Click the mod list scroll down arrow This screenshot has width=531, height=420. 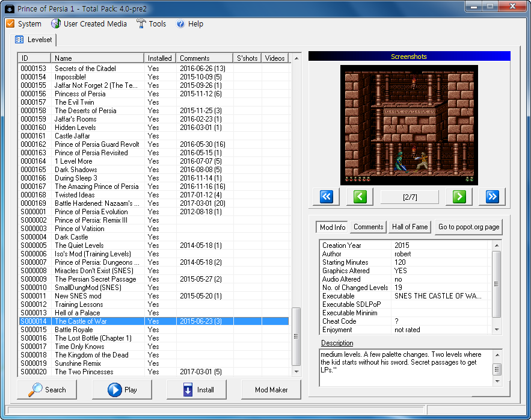(296, 371)
